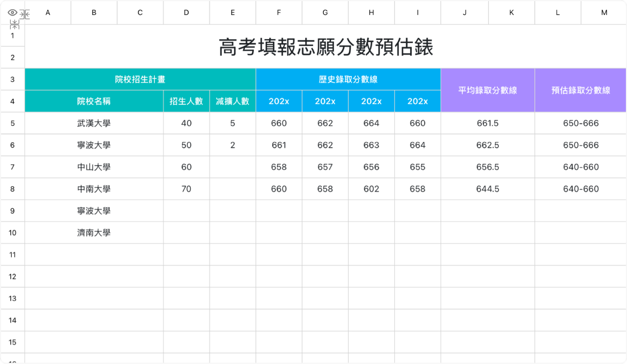
Task: Click the score 661 in row 6
Action: click(x=279, y=145)
